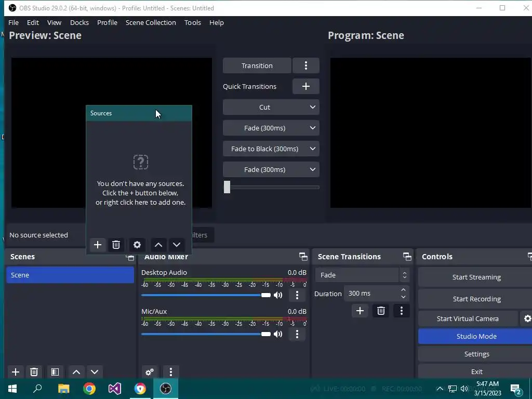532x399 pixels.
Task: Open Visual Studio from taskbar
Action: (115, 389)
